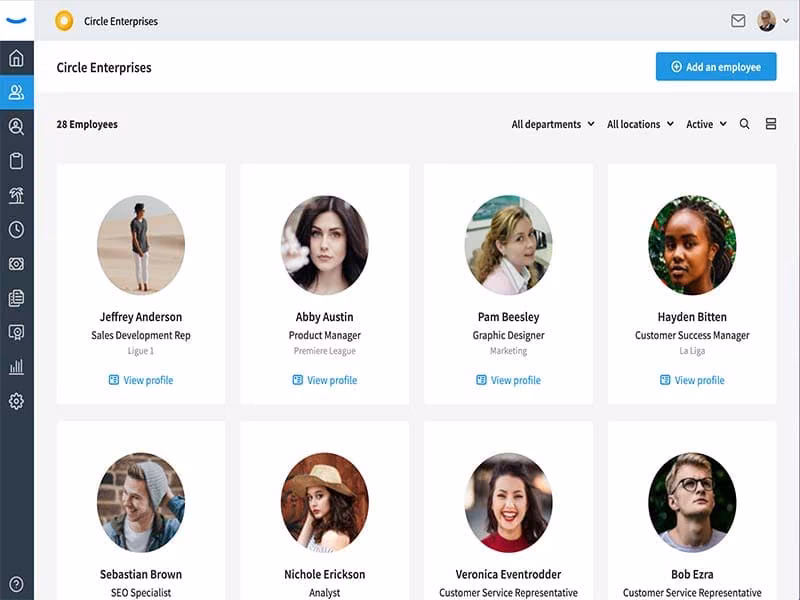Click the yellow Circle Enterprises company logo

coord(64,21)
